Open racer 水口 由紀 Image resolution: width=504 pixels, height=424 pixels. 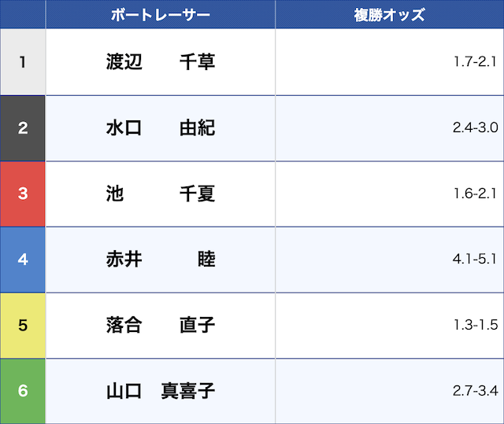161,128
